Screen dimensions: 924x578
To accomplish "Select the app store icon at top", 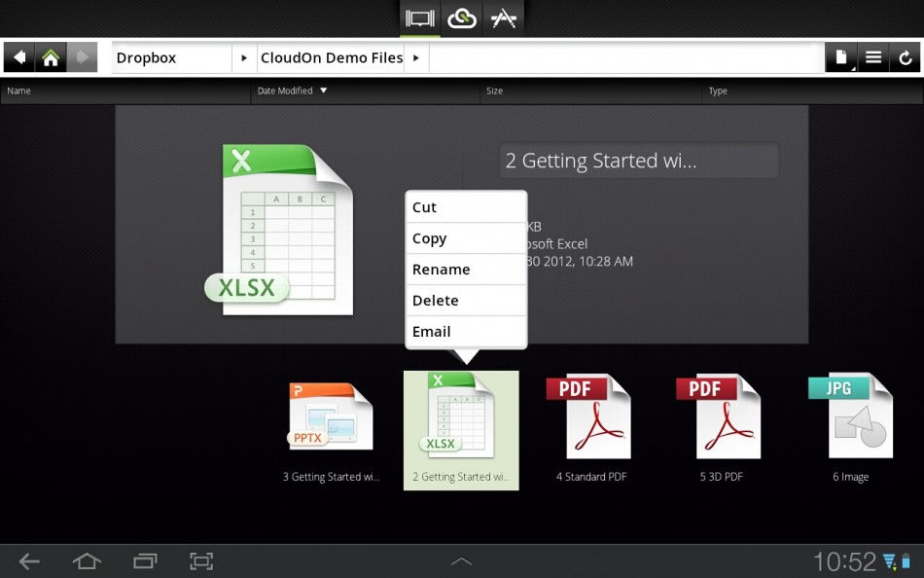I will pyautogui.click(x=504, y=18).
